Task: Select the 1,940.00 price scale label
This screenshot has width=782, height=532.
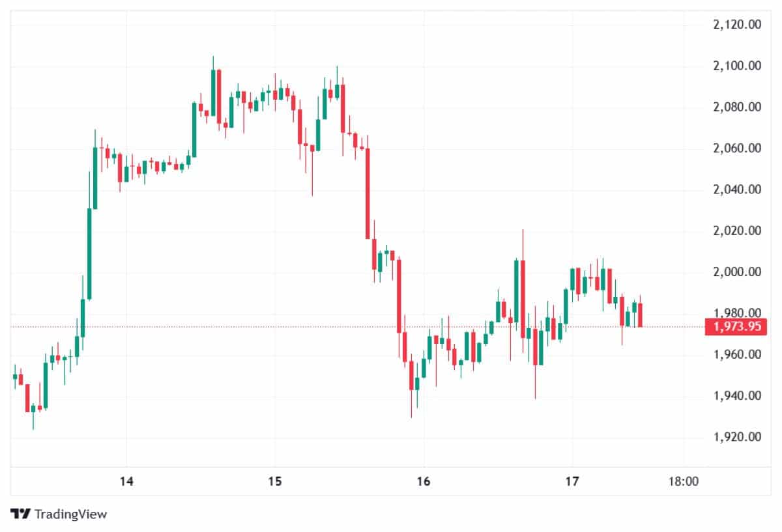Action: click(x=738, y=396)
